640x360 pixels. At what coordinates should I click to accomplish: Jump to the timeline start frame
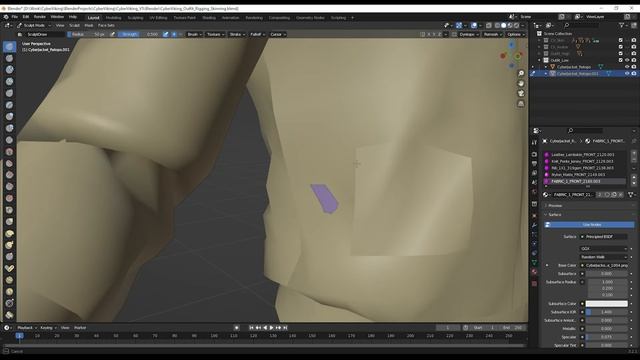click(x=251, y=328)
